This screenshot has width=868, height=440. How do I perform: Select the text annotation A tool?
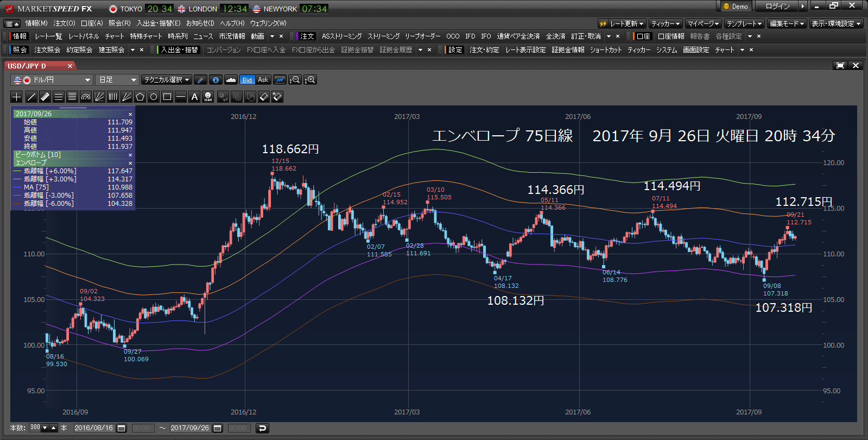point(194,97)
